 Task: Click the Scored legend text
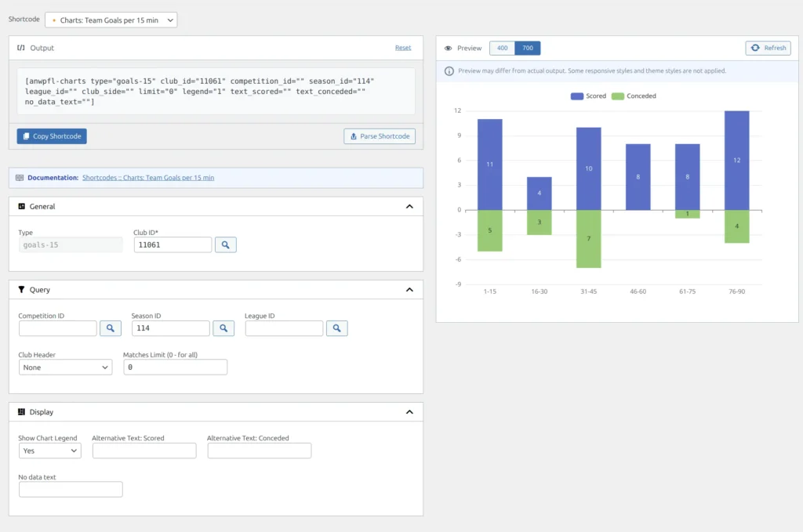point(596,96)
